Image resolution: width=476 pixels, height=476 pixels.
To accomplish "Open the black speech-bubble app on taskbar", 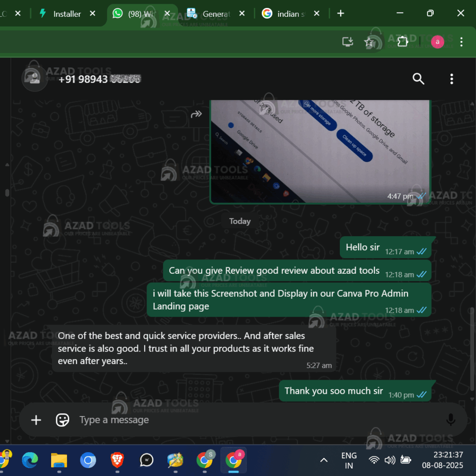I will tap(146, 460).
